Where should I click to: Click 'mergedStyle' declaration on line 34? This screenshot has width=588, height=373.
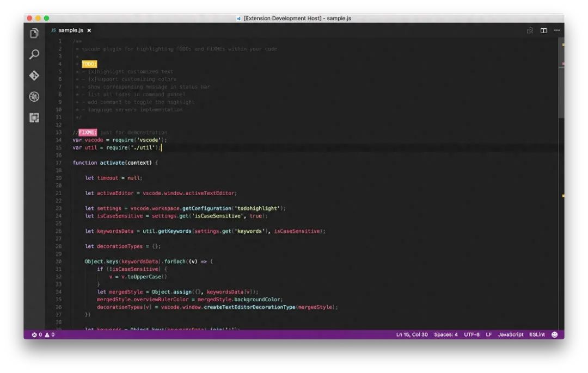pos(126,292)
